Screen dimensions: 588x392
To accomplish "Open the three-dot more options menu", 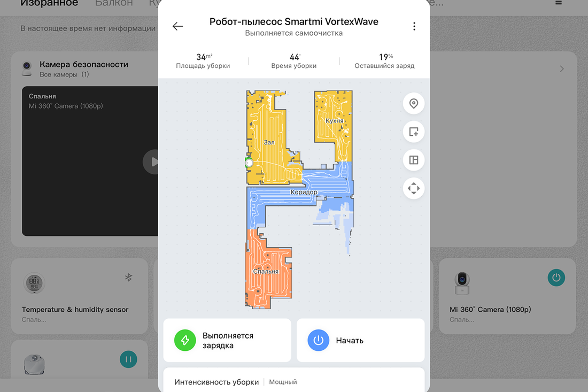I will coord(414,26).
